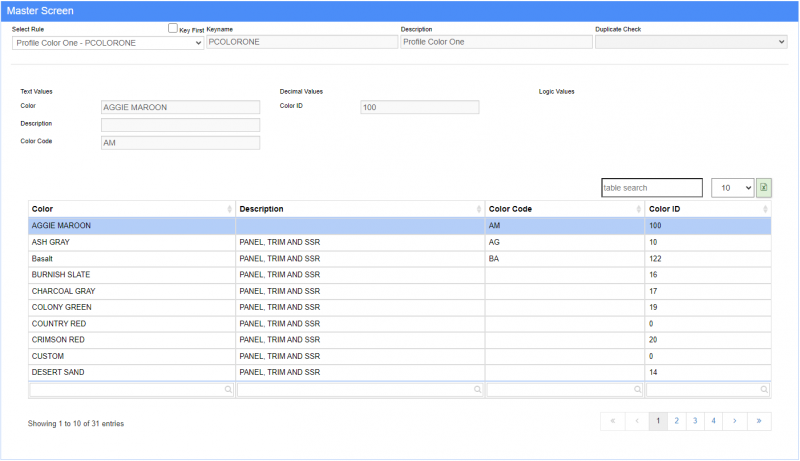Click the Color ID filter box below table
This screenshot has width=800, height=461.
pyautogui.click(x=708, y=390)
